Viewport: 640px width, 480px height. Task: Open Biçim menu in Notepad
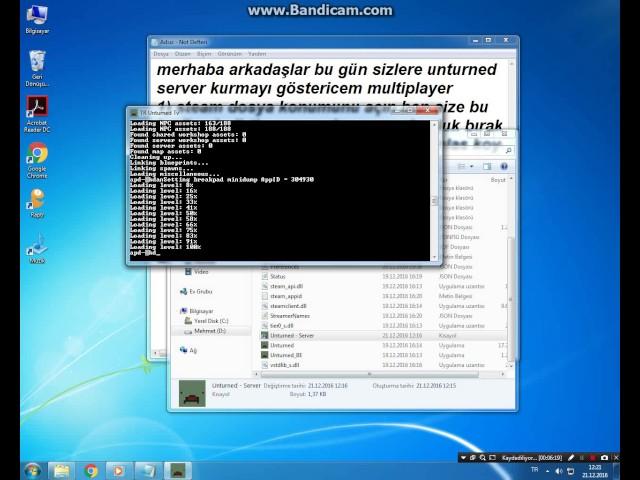pyautogui.click(x=204, y=54)
